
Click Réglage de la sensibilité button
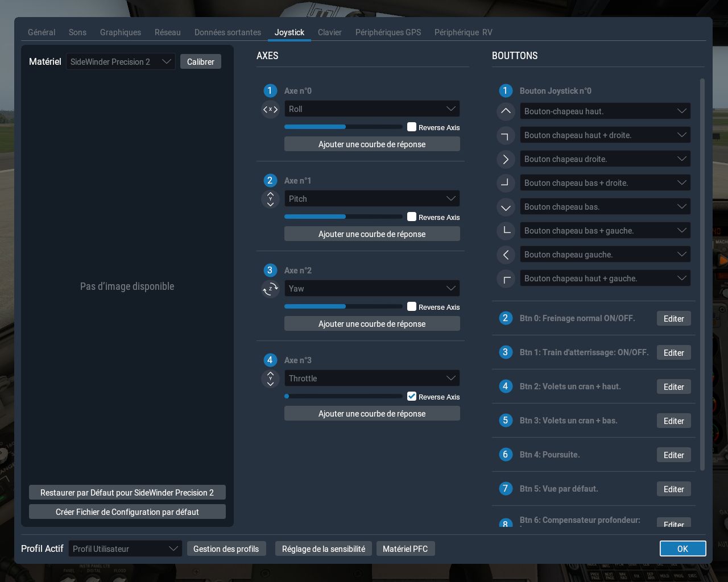(x=324, y=548)
